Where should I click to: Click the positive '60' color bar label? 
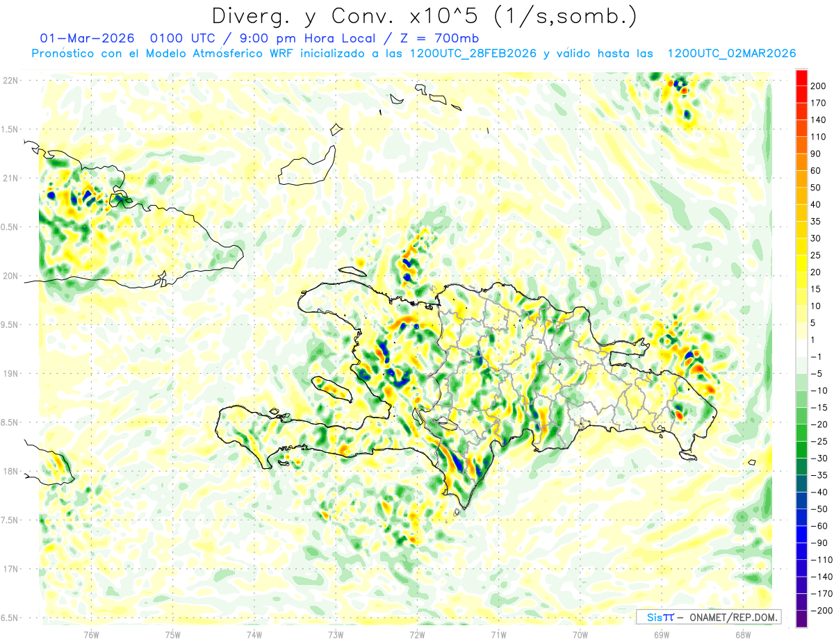817,171
